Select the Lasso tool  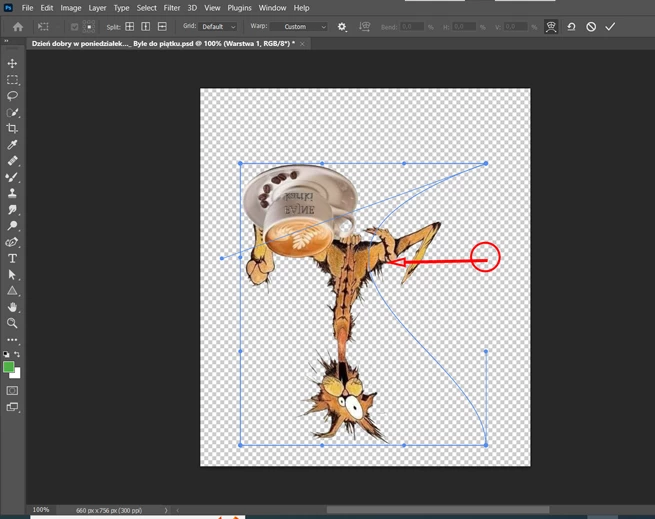click(12, 96)
